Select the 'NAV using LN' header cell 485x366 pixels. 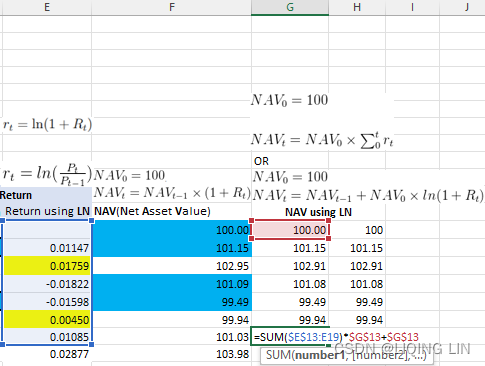click(318, 212)
